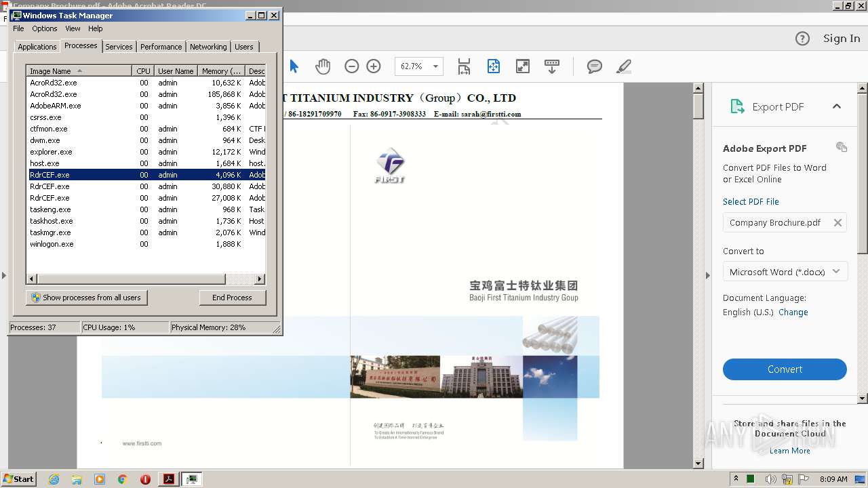The image size is (868, 488).
Task: Click the Export PDF tool icon
Action: pos(737,106)
